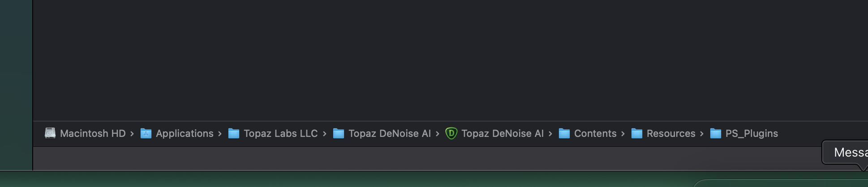Select the Topaz DeNoise AI label beside folder icon
This screenshot has width=868, height=187.
click(x=389, y=133)
